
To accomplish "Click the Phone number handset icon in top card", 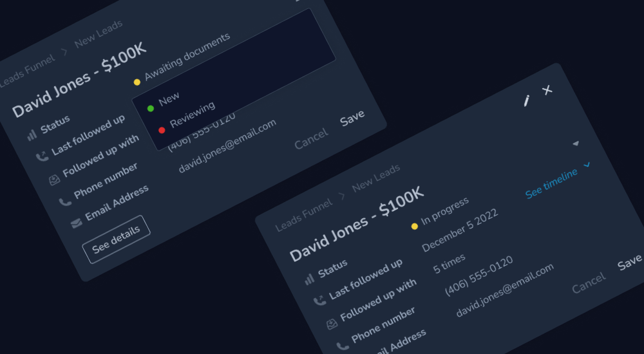I will pos(65,201).
